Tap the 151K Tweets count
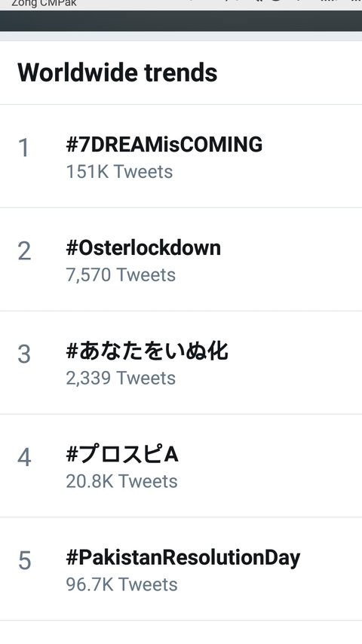 point(119,171)
